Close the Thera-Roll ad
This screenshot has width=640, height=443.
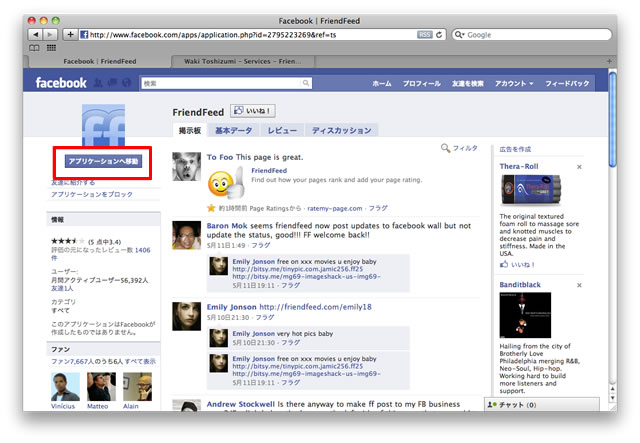[579, 167]
